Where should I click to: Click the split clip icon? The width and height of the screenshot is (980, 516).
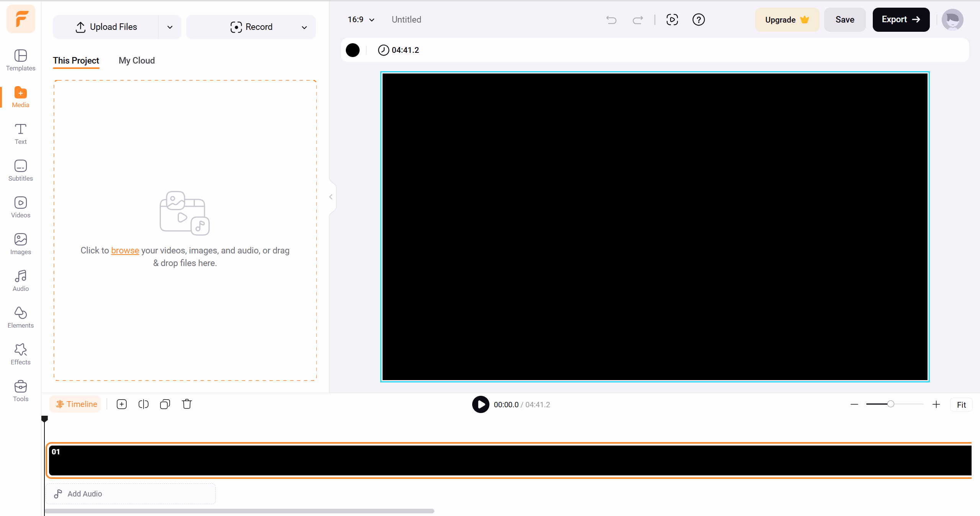point(143,404)
